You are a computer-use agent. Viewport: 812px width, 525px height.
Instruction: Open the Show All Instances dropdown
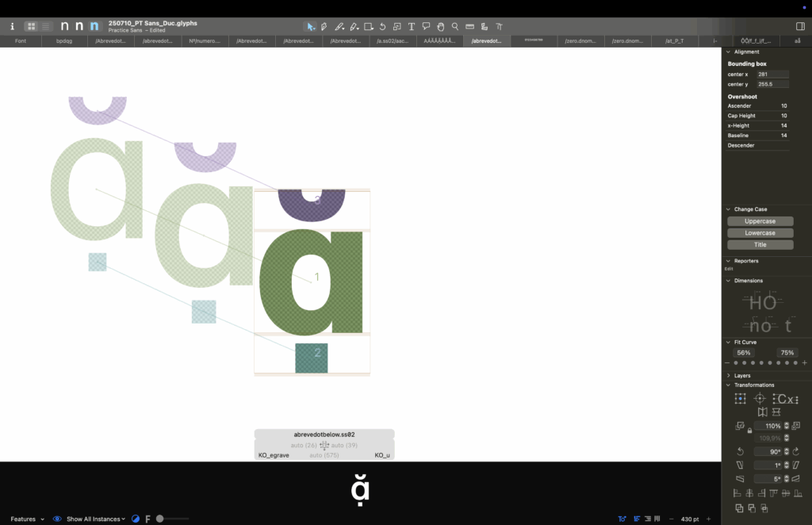tap(96, 519)
